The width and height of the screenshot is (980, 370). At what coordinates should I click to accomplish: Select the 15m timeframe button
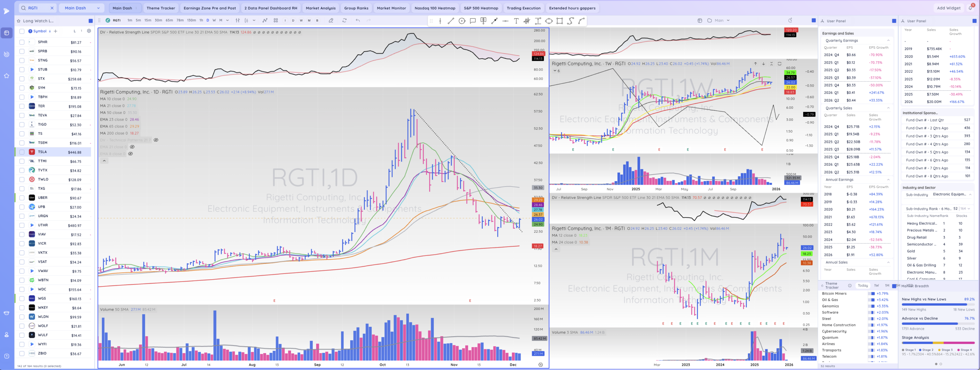(148, 20)
